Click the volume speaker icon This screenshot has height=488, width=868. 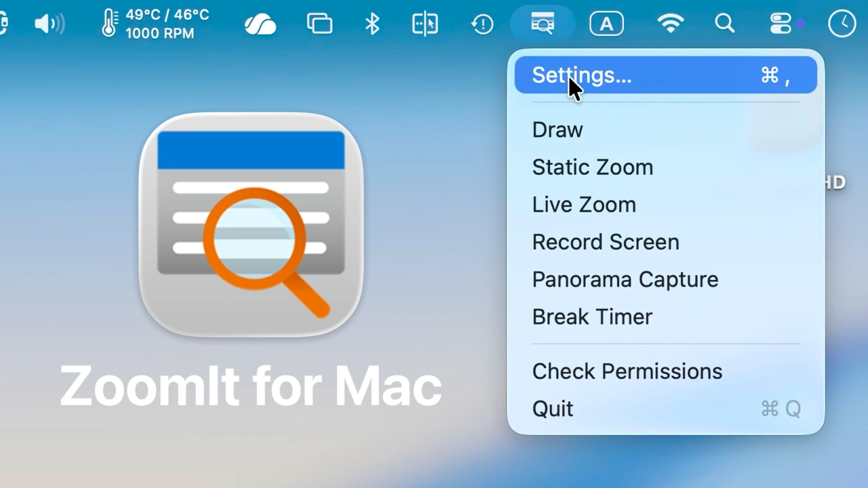pyautogui.click(x=50, y=24)
